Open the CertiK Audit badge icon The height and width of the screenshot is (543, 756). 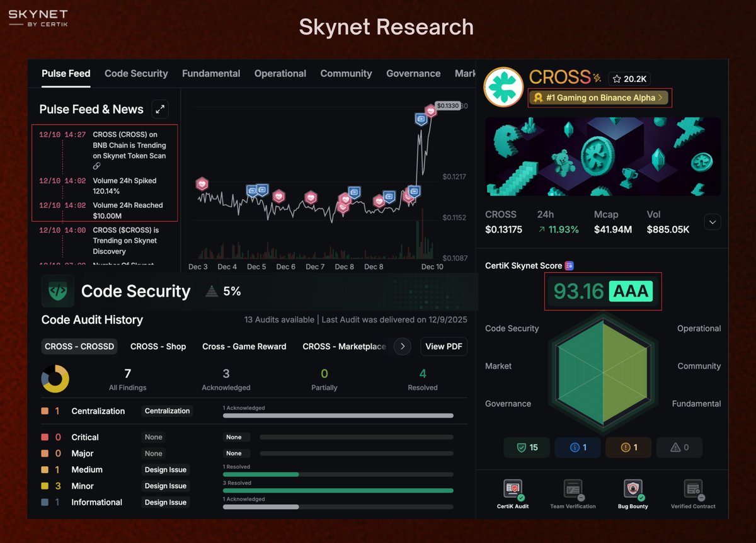tap(513, 489)
